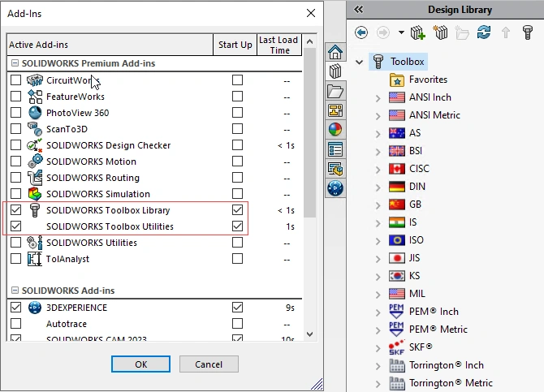Open the View Palette task pane tab

[x=335, y=110]
